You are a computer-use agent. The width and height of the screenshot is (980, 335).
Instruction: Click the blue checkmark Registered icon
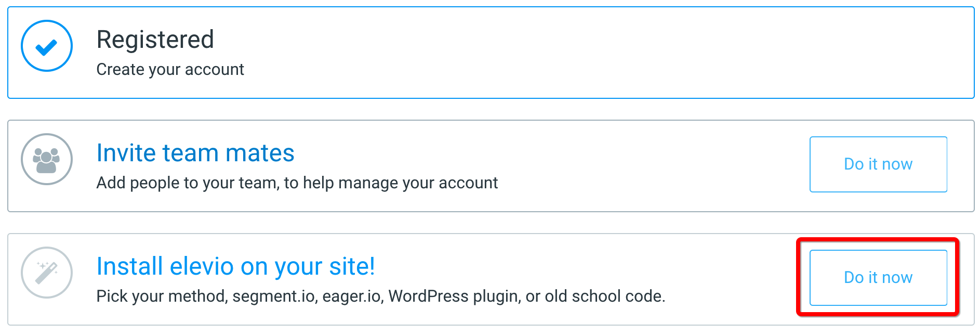(x=47, y=46)
